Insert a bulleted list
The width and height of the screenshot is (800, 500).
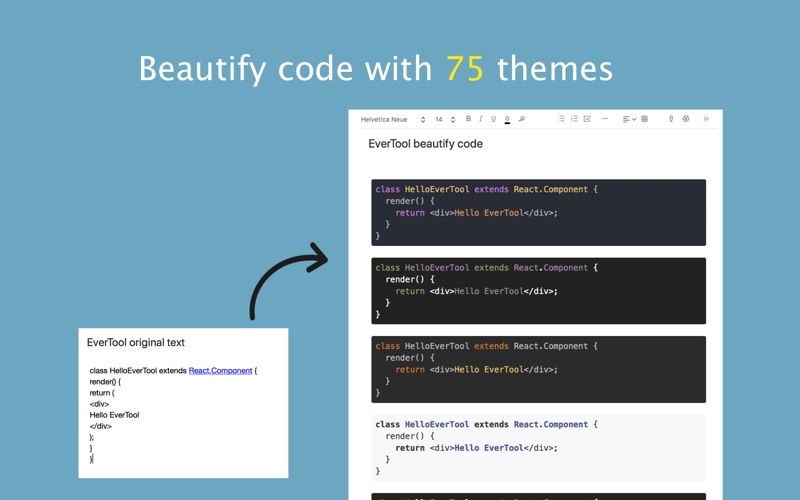561,119
